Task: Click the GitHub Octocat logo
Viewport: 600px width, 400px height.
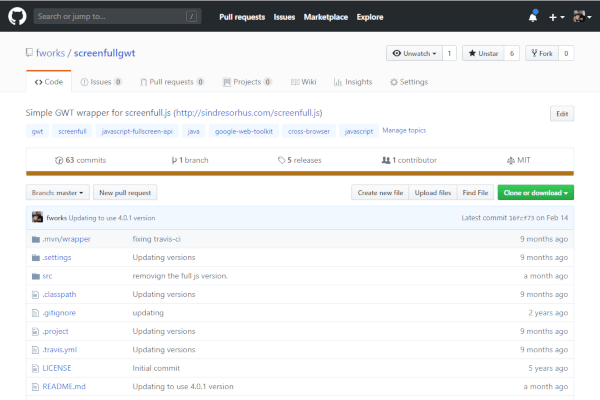Action: (15, 17)
